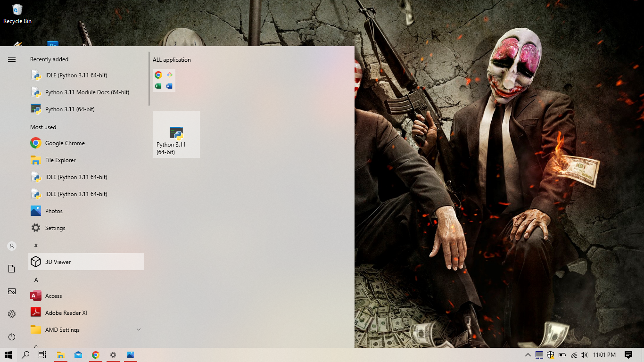
Task: Open Wi-Fi network flyout in tray
Action: click(x=574, y=355)
